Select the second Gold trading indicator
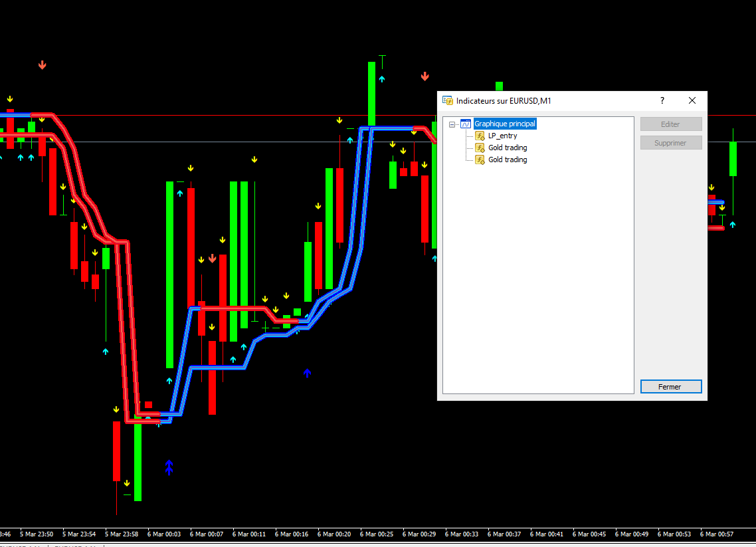This screenshot has width=756, height=547. 507,159
